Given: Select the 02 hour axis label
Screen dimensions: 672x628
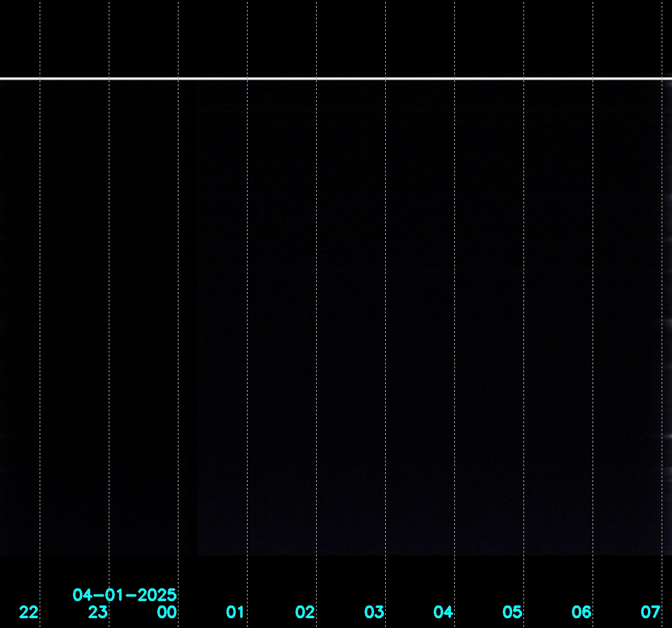Looking at the screenshot, I should point(305,612).
